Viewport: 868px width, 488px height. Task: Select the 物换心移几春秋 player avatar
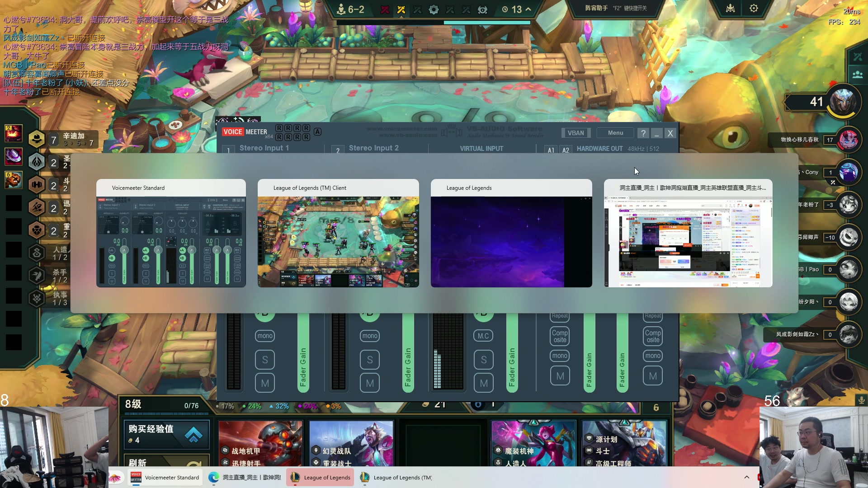coord(849,140)
